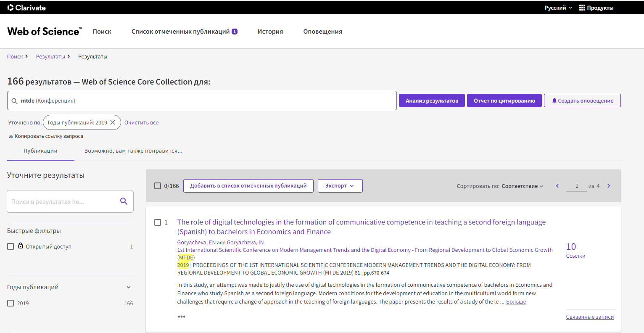Check the 2019 publication year filter

pos(11,303)
